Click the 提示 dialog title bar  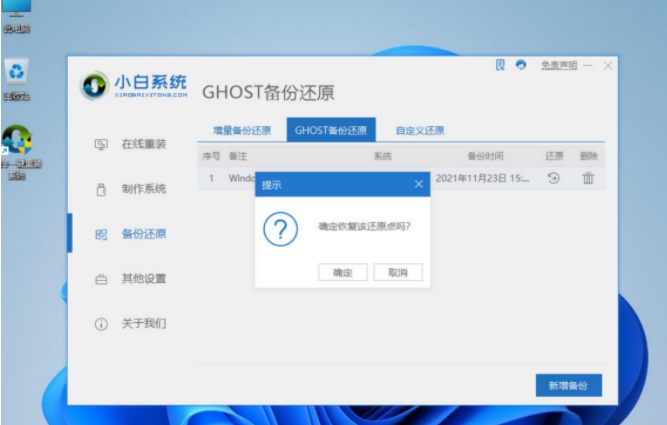tap(342, 184)
